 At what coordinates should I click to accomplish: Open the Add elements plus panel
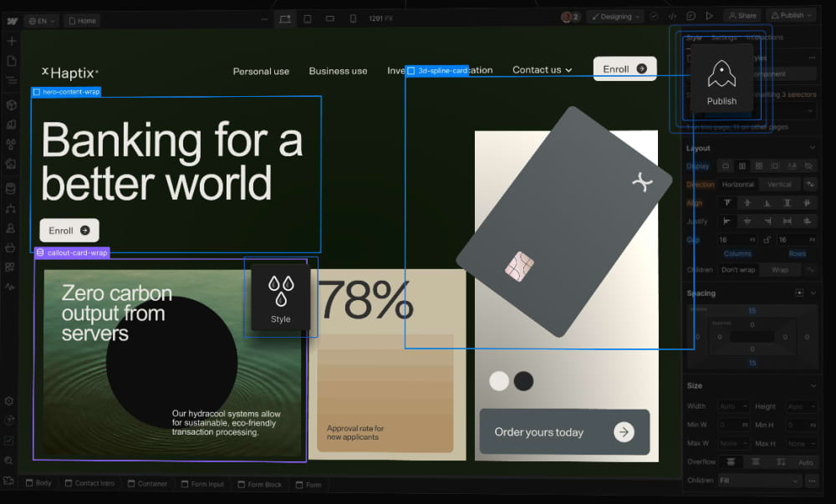tap(12, 41)
